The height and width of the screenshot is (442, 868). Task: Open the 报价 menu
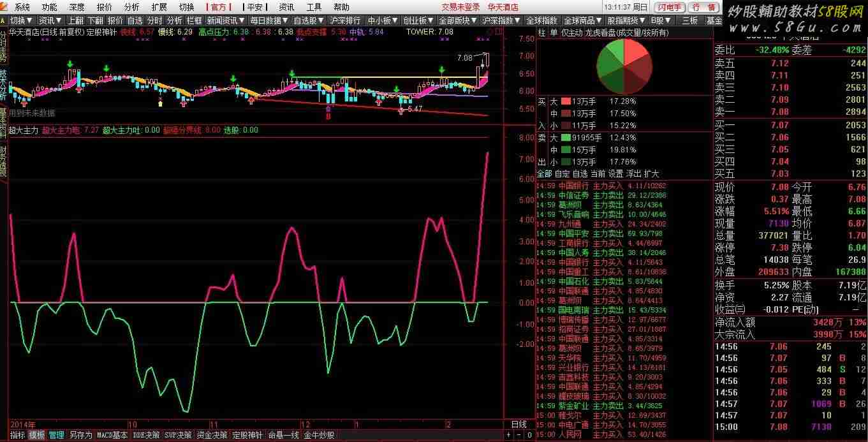coord(104,7)
